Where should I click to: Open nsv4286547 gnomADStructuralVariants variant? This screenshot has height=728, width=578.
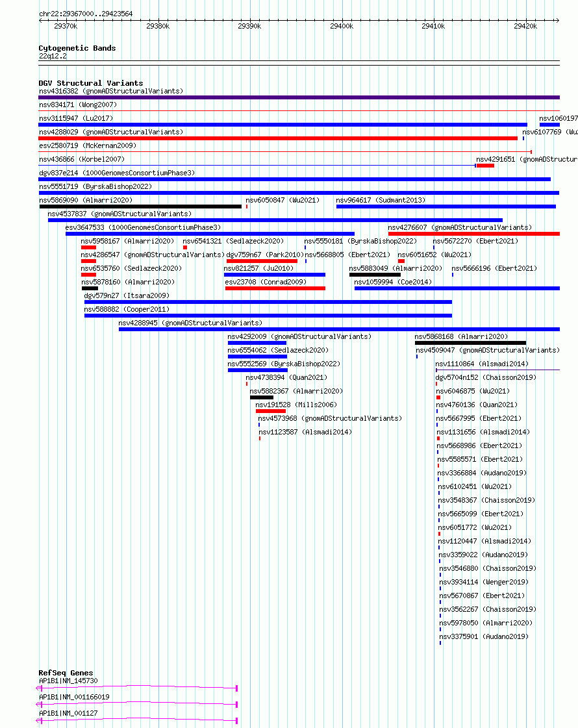(153, 255)
